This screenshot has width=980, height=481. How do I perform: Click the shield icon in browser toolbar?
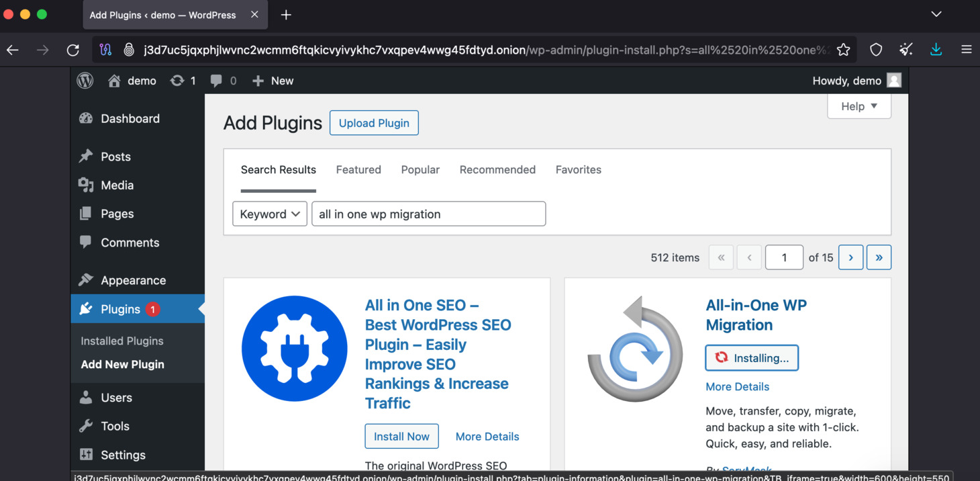pyautogui.click(x=876, y=50)
